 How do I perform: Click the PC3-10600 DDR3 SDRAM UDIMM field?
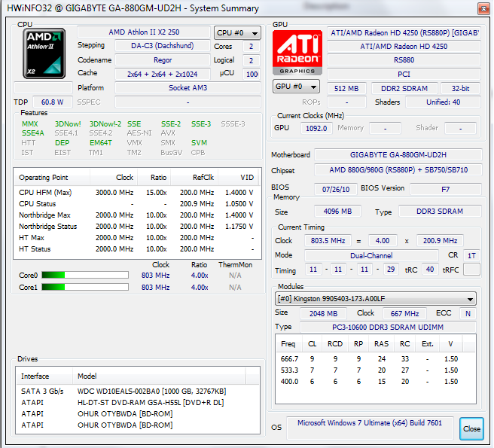click(388, 327)
